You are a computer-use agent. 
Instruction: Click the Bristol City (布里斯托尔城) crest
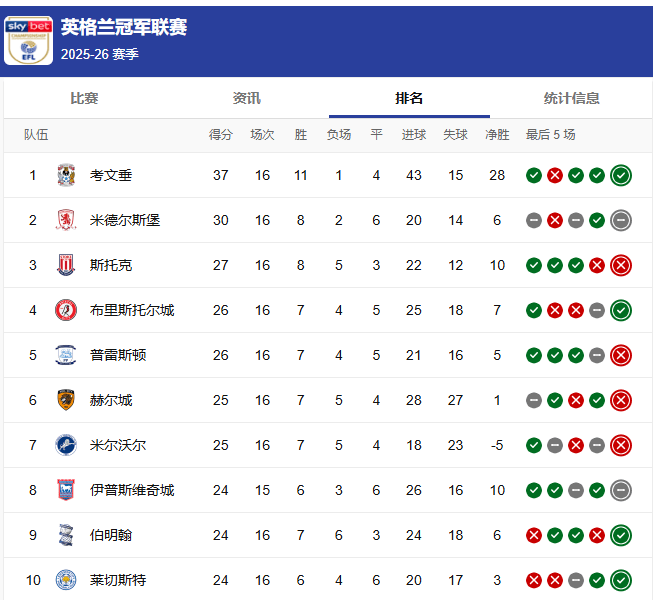(x=66, y=310)
